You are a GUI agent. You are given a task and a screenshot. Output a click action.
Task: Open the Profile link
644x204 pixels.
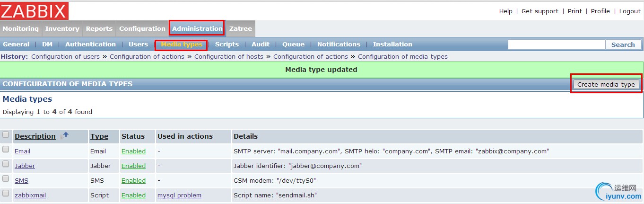[600, 11]
